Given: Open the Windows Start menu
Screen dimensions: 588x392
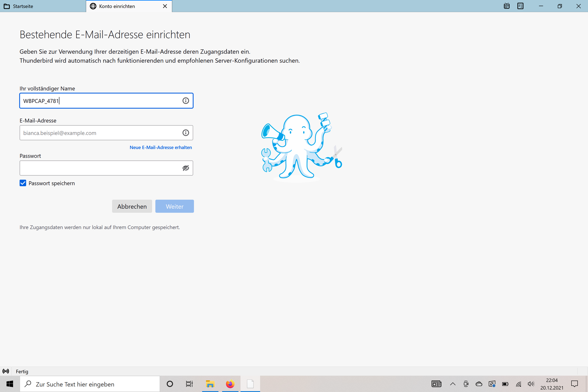Looking at the screenshot, I should (10, 384).
